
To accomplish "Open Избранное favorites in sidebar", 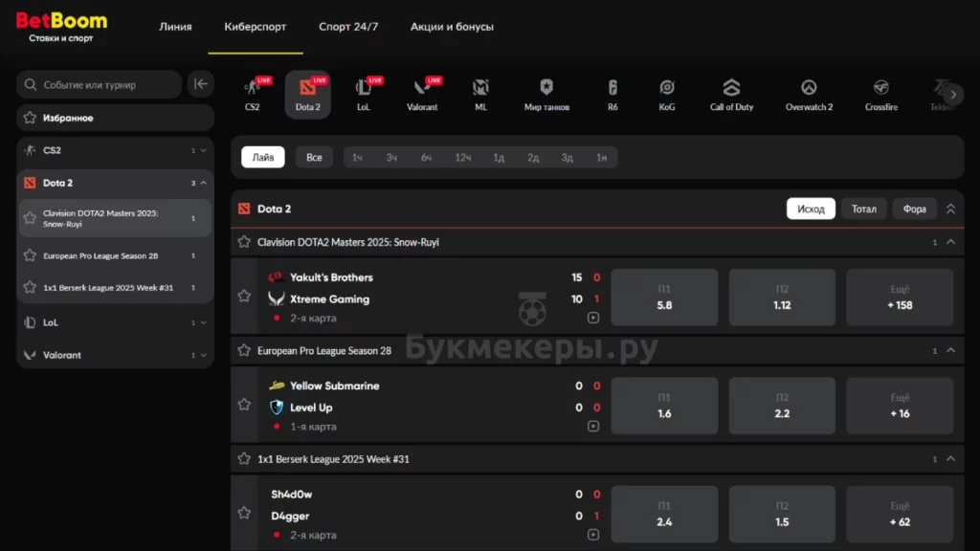I will pyautogui.click(x=115, y=118).
